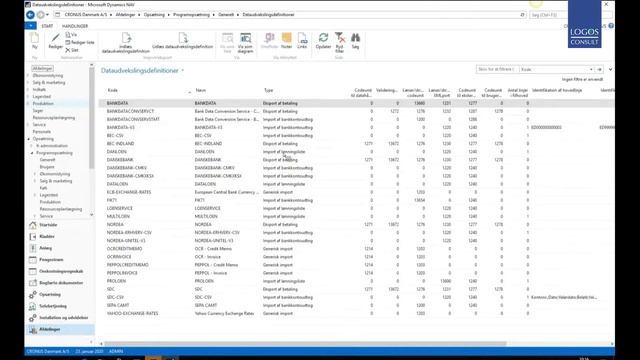
Task: Select the DANSKEBANK row code
Action: coord(120,160)
